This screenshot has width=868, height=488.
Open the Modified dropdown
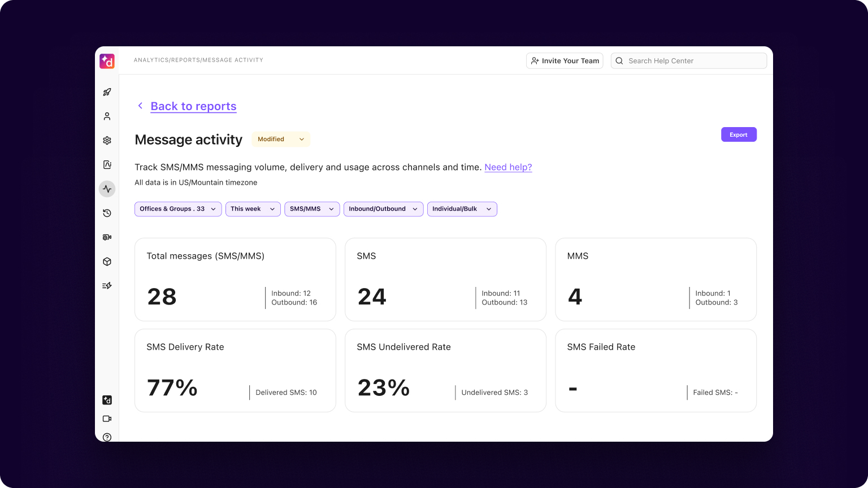(x=281, y=139)
